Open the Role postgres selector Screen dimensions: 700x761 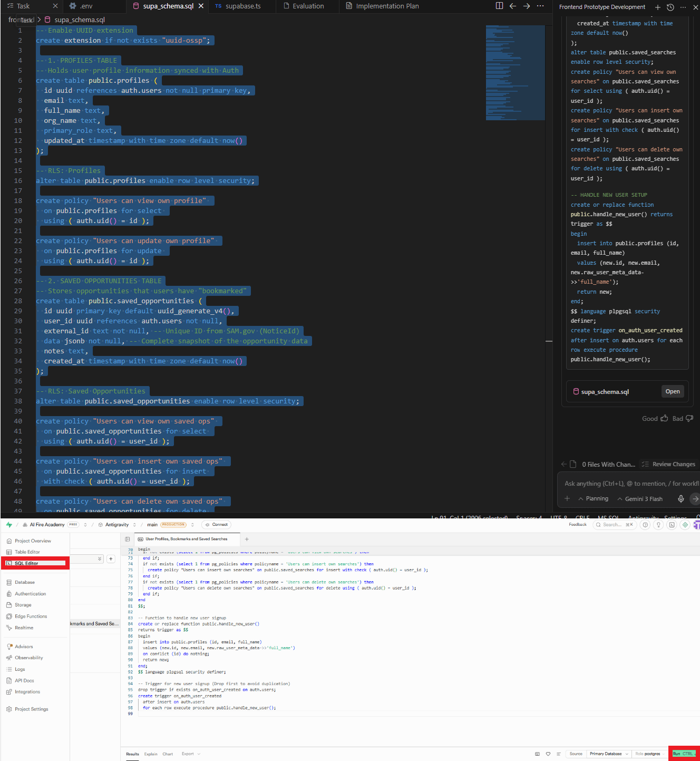649,754
